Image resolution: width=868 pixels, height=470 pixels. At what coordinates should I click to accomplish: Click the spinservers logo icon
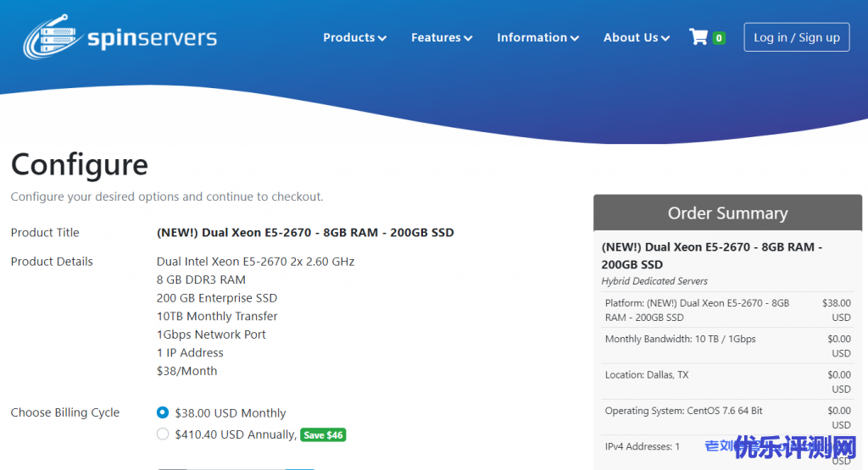tap(53, 39)
